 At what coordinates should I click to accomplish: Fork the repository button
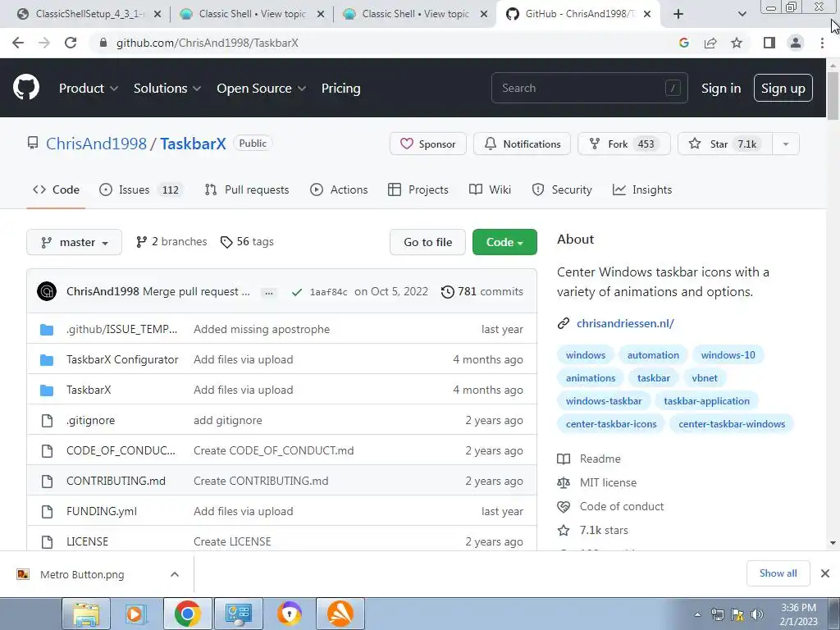coord(623,144)
